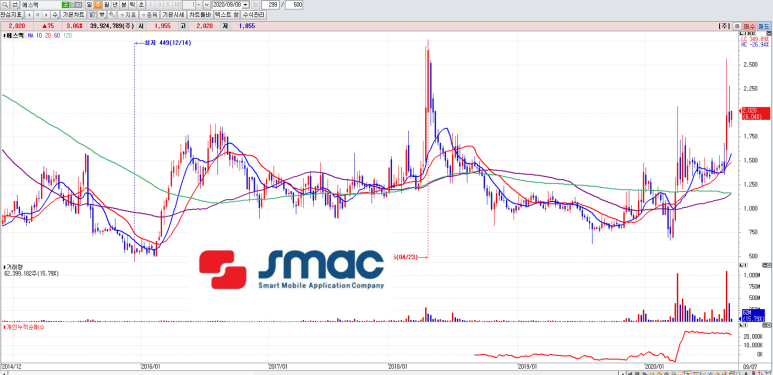This screenshot has width=773, height=375.
Task: Click the [주] unit label
Action: [x=725, y=26]
